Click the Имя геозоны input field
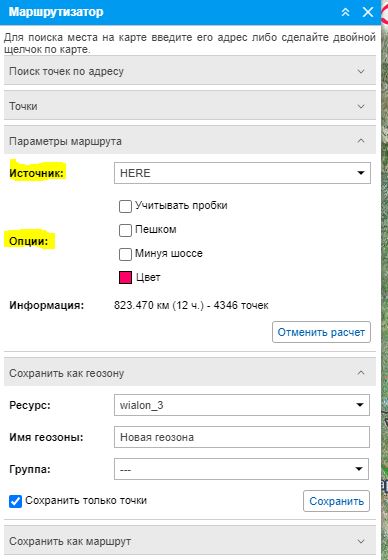Viewport: 388px width, 560px height. click(242, 437)
